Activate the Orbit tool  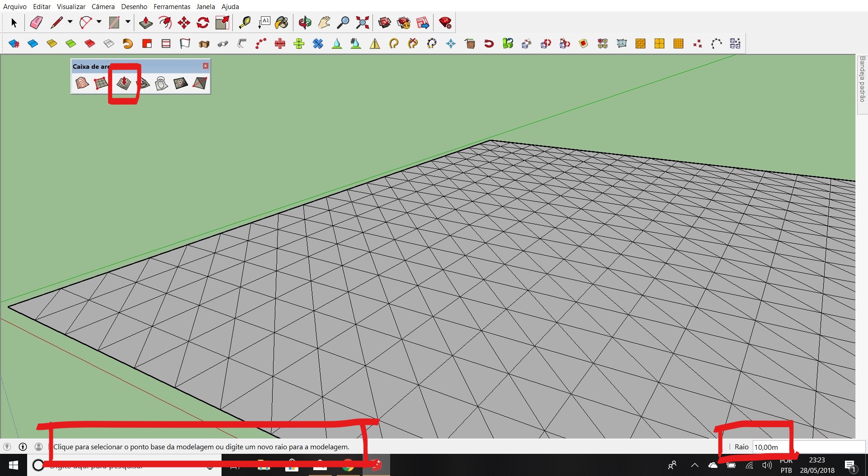pyautogui.click(x=305, y=23)
